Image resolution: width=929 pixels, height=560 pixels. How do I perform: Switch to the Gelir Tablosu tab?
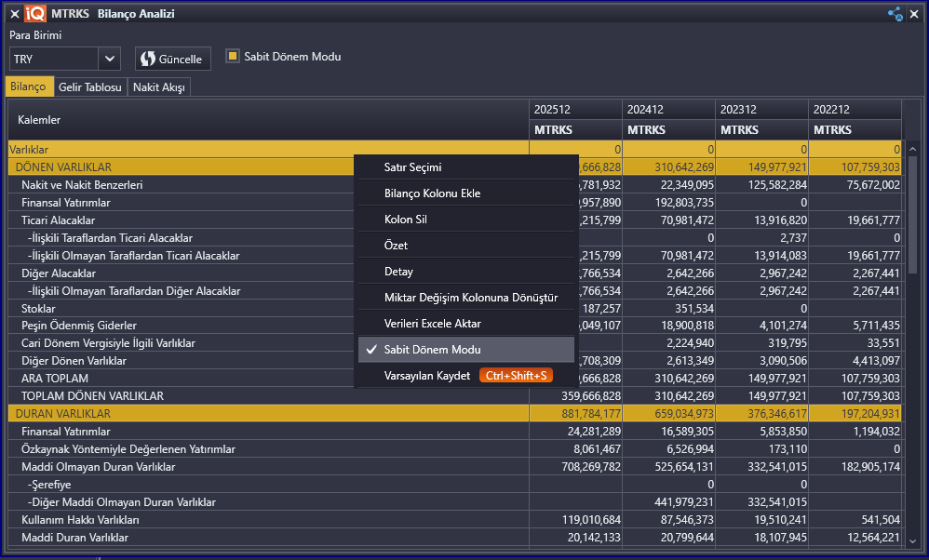(x=90, y=87)
